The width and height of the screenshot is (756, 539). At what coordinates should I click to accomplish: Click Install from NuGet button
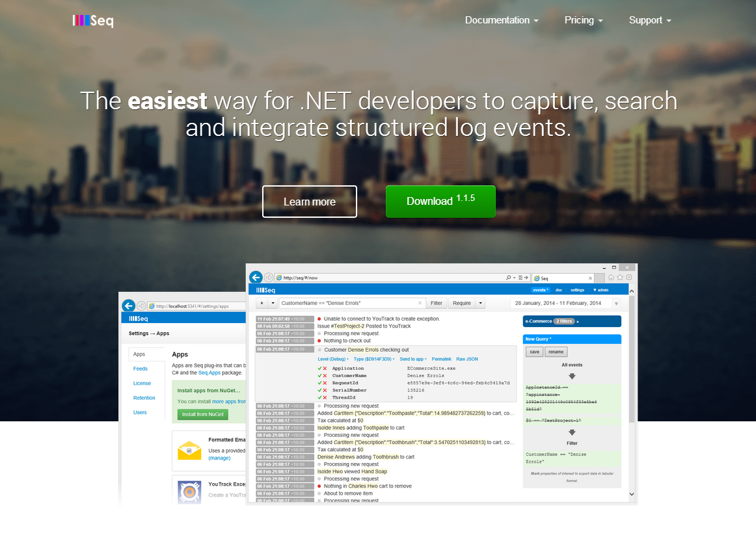203,414
